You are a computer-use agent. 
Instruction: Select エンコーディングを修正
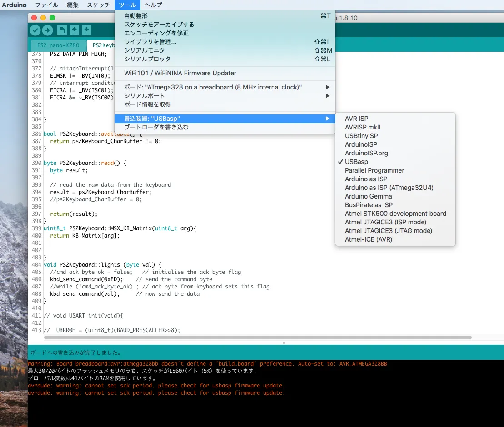point(225,33)
